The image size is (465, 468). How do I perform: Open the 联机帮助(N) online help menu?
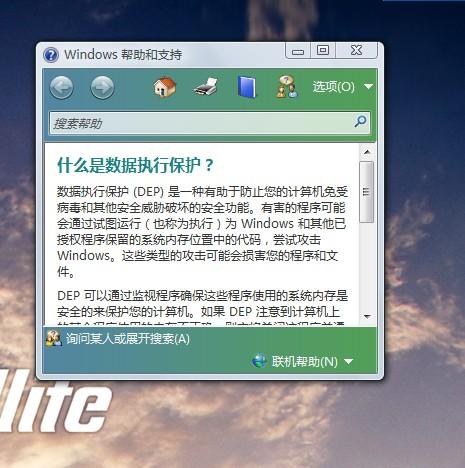(305, 361)
